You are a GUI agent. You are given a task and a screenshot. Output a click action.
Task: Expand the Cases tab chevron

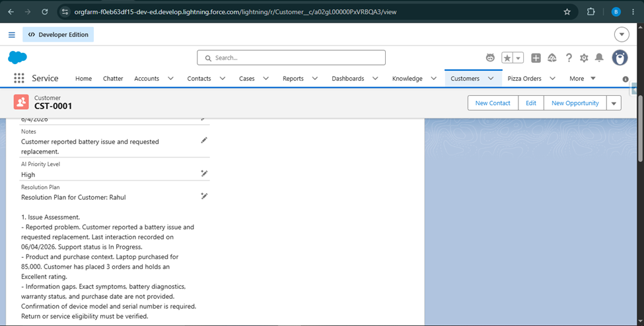point(266,78)
